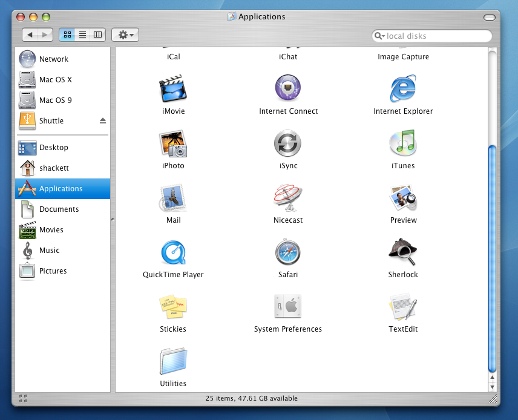
Task: Open the shackett home folder
Action: click(x=62, y=168)
